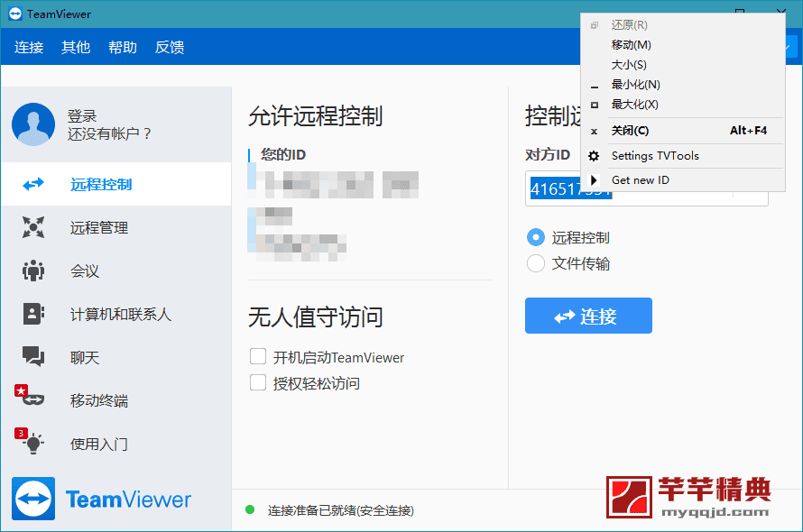Viewport: 803px width, 532px height.
Task: Switch to the 计算机和联系人 sidebar tab
Action: coord(116,314)
